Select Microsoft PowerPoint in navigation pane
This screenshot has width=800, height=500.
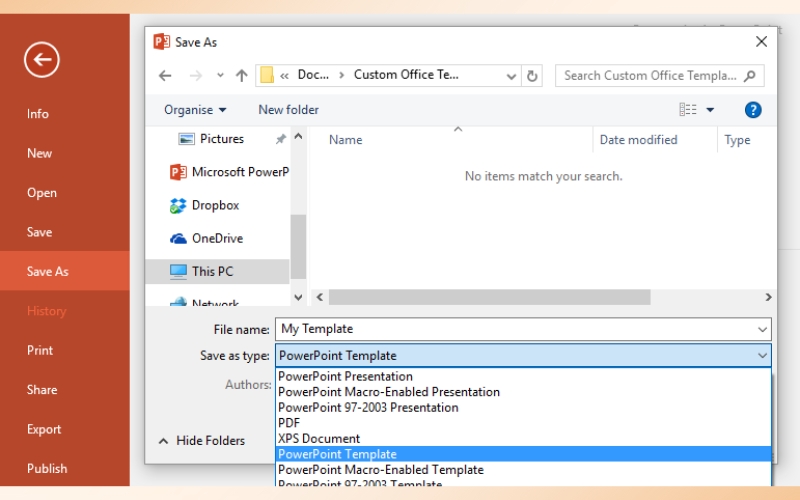tap(229, 172)
